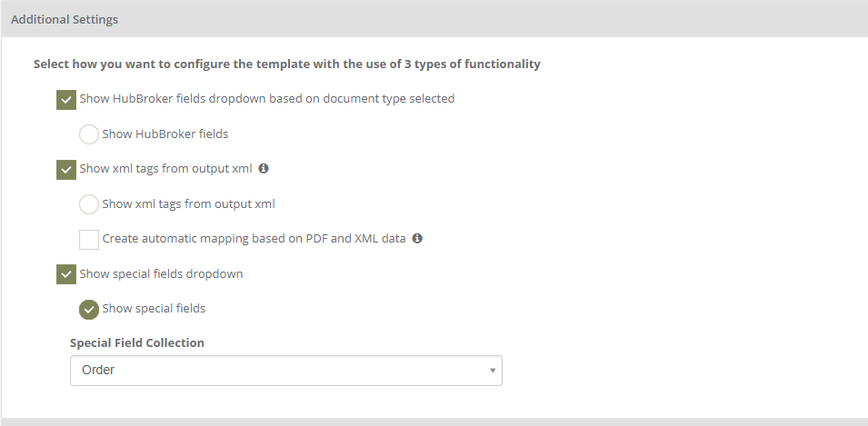Screen dimensions: 868x426
Task: Click the 'Special Field Collection' label
Action: 137,342
